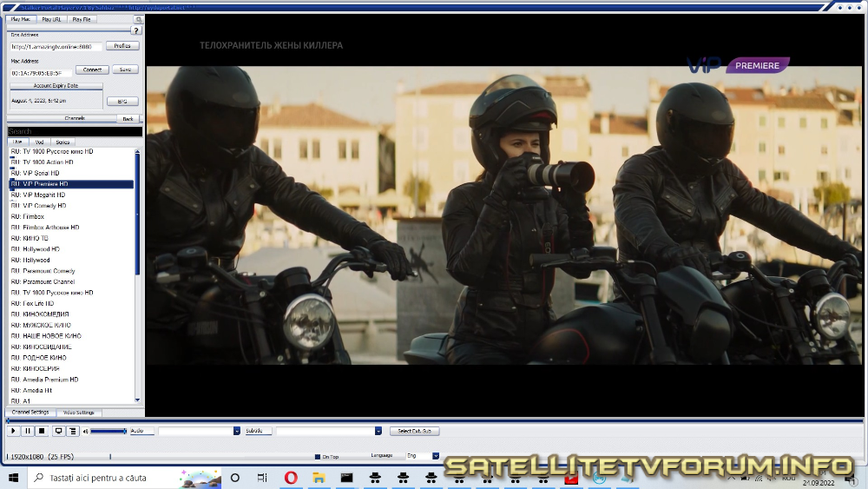Select channel RU: ViP Serial HD
This screenshot has height=489, width=868.
click(x=71, y=174)
